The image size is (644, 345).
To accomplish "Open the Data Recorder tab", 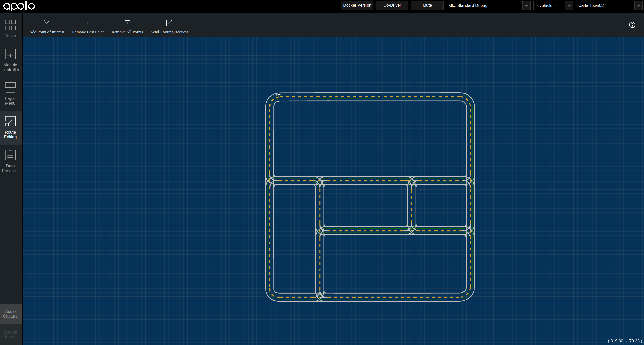I will [x=10, y=161].
